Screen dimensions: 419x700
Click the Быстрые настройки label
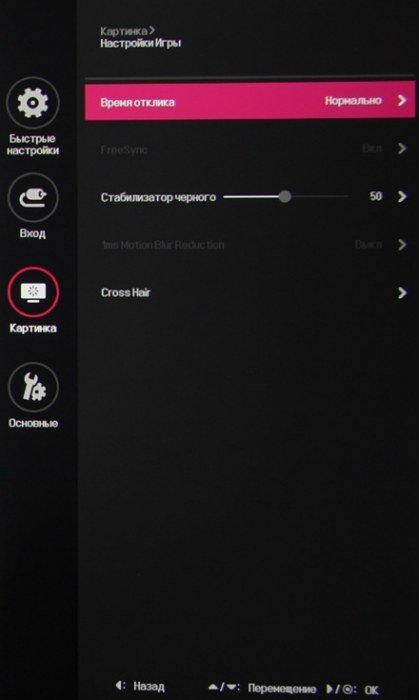click(33, 145)
